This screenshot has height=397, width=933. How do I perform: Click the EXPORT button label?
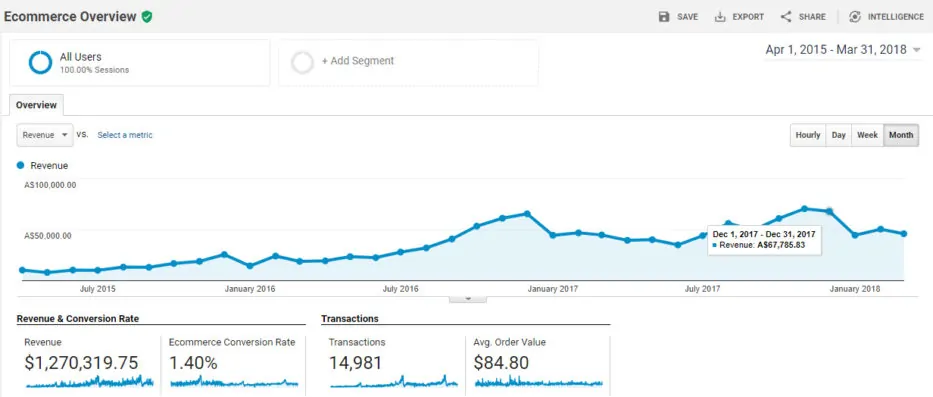coord(748,17)
